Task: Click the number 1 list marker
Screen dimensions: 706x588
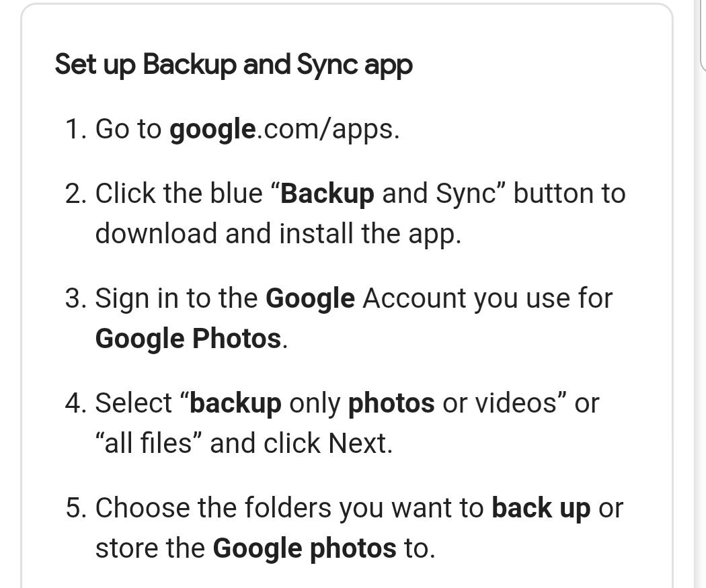Action: click(75, 130)
